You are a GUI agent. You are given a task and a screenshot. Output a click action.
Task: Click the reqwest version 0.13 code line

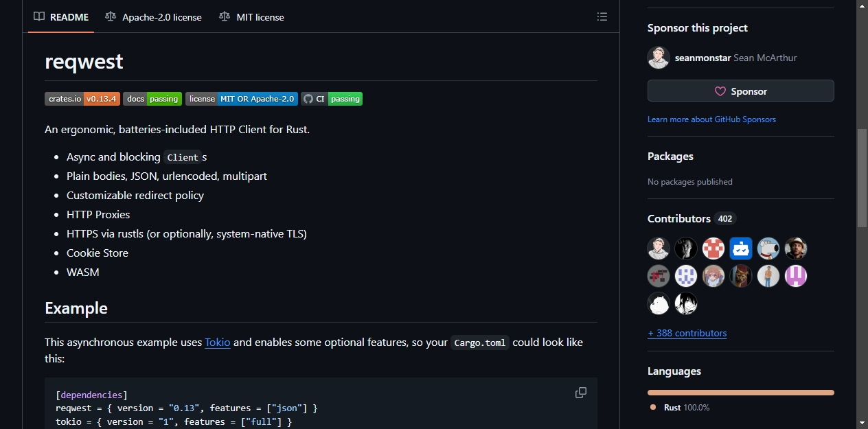[x=186, y=408]
